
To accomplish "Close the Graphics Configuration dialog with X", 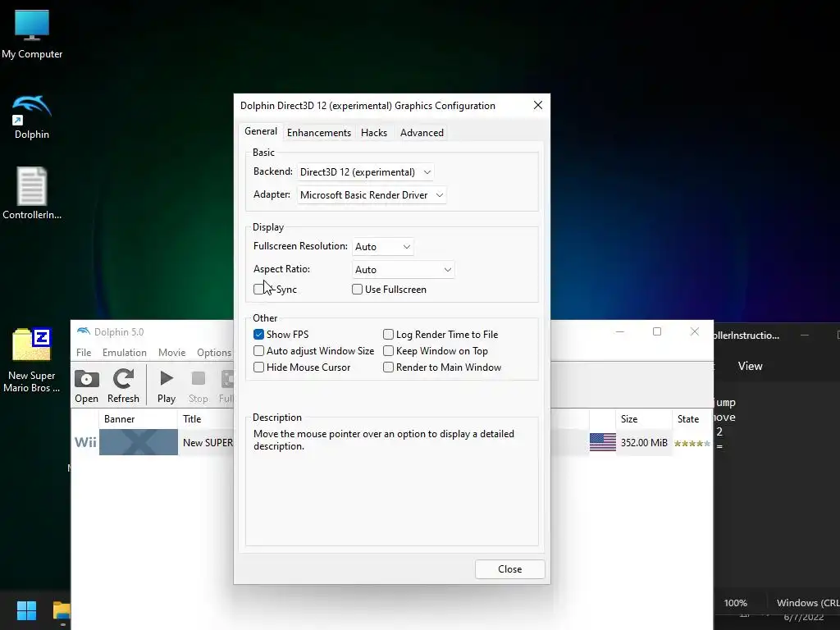I will pyautogui.click(x=538, y=105).
